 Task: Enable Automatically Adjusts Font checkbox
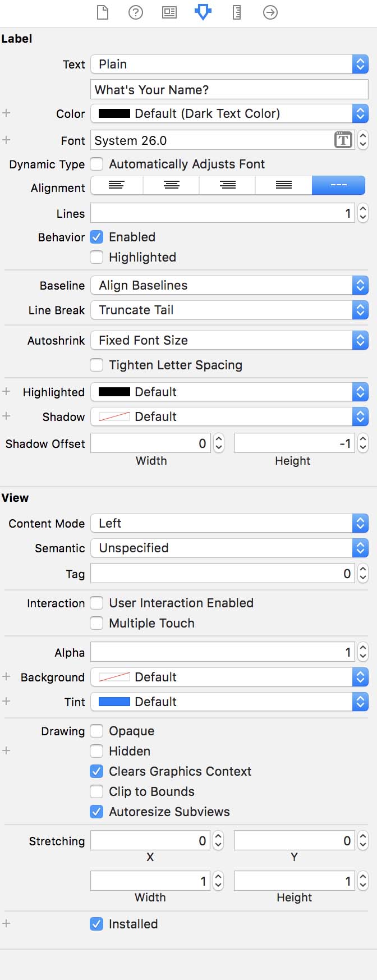pos(97,164)
